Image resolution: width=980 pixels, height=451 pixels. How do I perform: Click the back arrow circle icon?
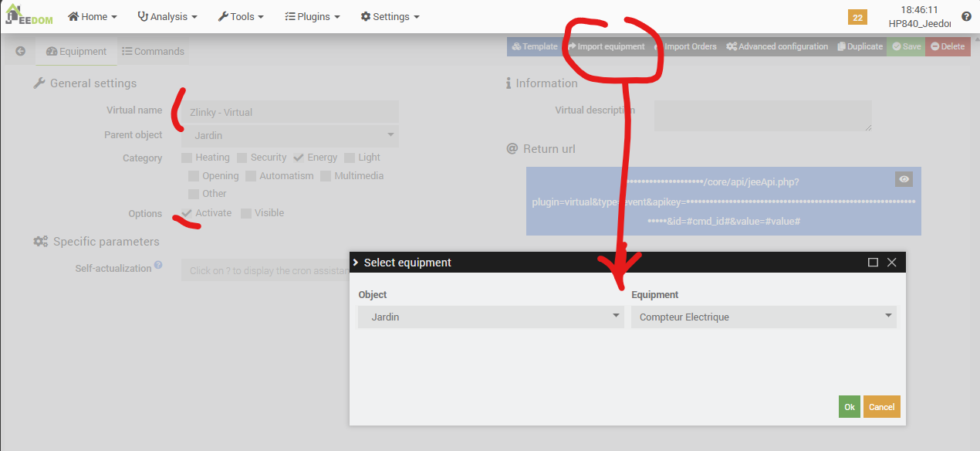[x=21, y=52]
